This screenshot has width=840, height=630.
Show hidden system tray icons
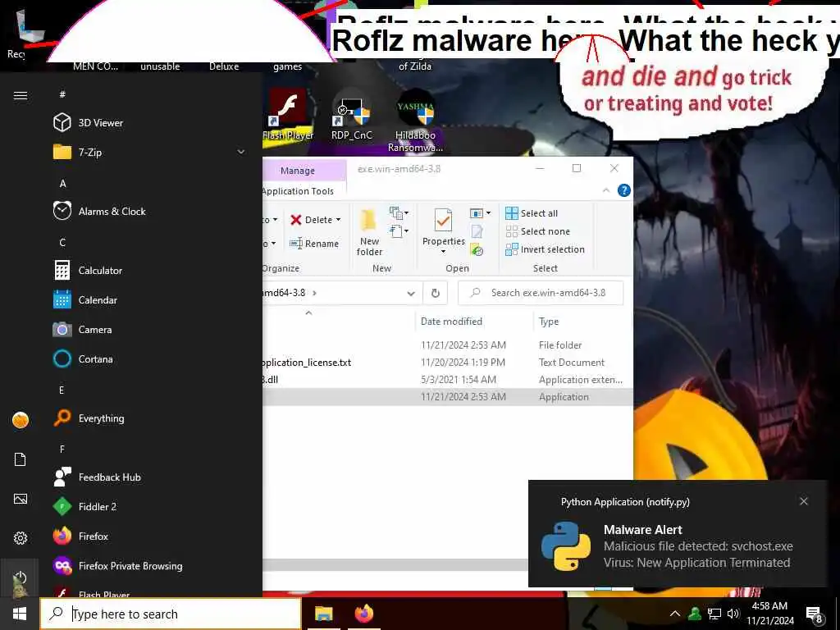coord(675,614)
